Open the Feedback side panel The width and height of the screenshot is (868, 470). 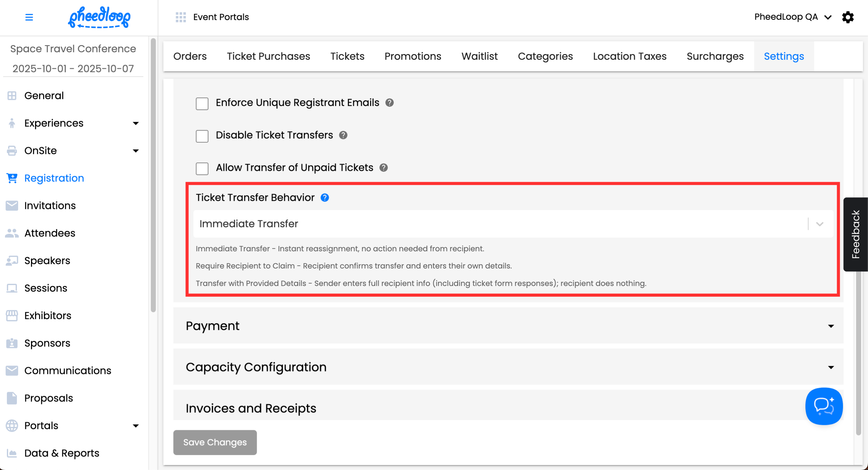855,234
